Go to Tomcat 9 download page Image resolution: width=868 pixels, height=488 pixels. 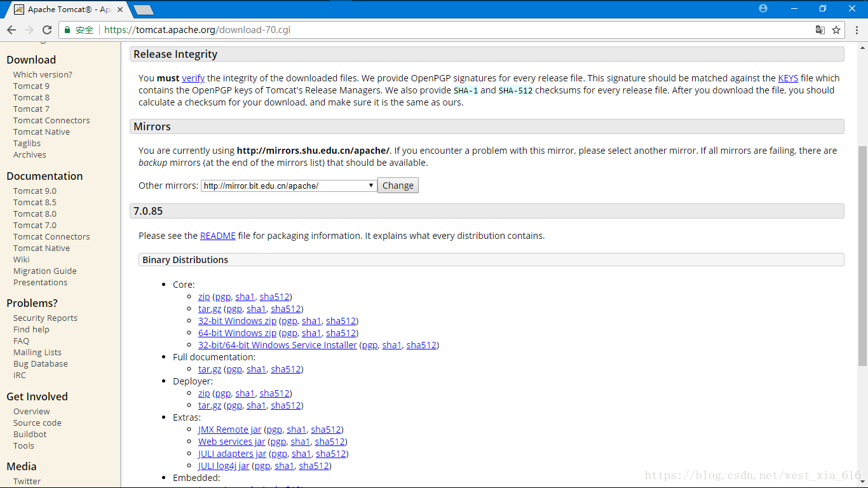click(x=31, y=86)
